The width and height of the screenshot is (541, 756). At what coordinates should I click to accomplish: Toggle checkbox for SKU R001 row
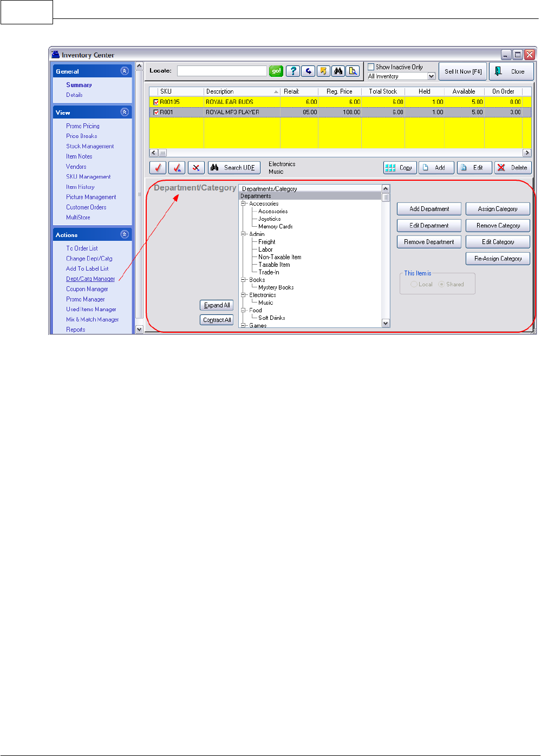[x=157, y=112]
